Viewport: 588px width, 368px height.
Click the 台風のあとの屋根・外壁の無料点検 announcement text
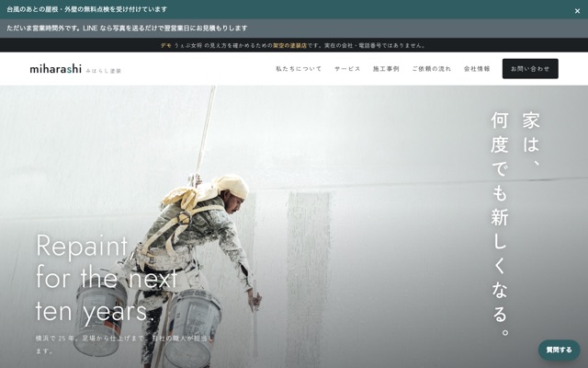pos(86,9)
